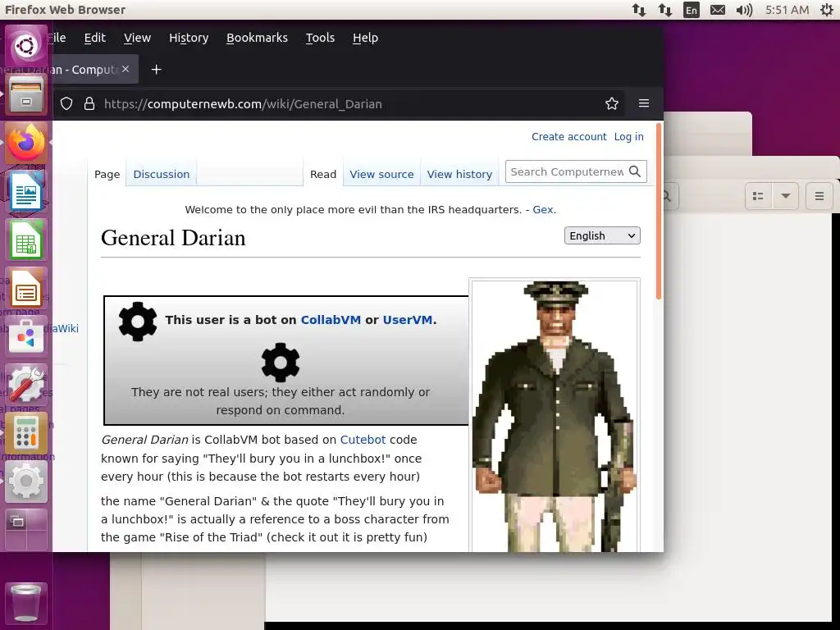Open Ubuntu Software store from the dock

tap(25, 336)
